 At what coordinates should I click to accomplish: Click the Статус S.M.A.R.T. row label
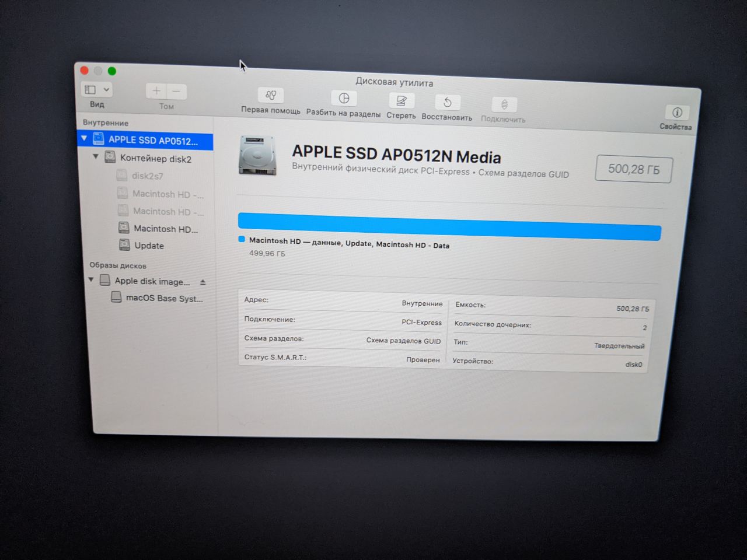coord(275,357)
